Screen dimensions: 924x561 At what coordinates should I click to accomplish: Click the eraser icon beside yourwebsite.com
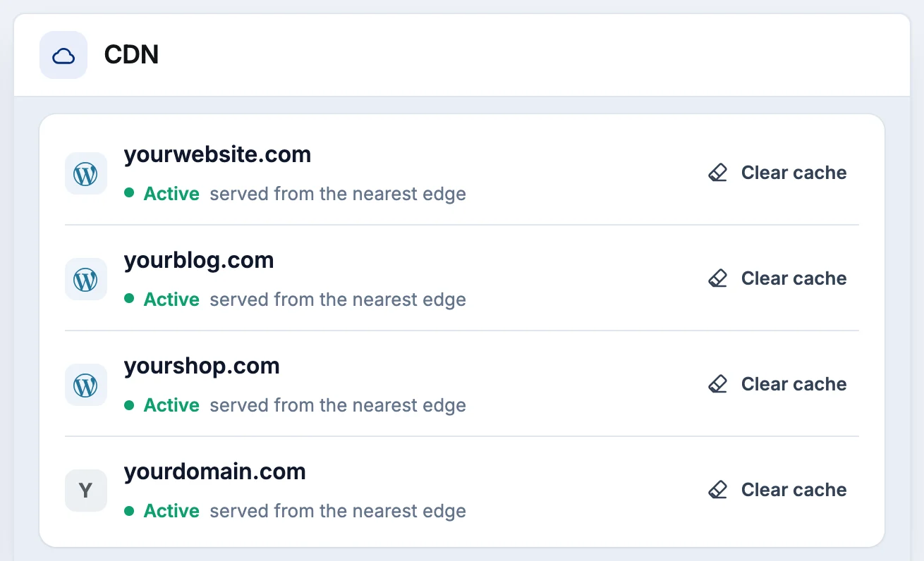[x=717, y=173]
